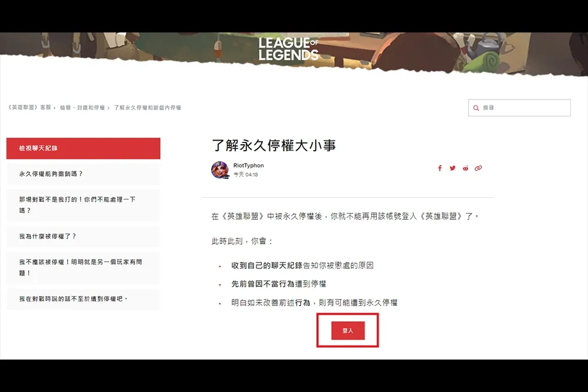Share article on Twitter icon
Image resolution: width=588 pixels, height=392 pixels.
(453, 168)
